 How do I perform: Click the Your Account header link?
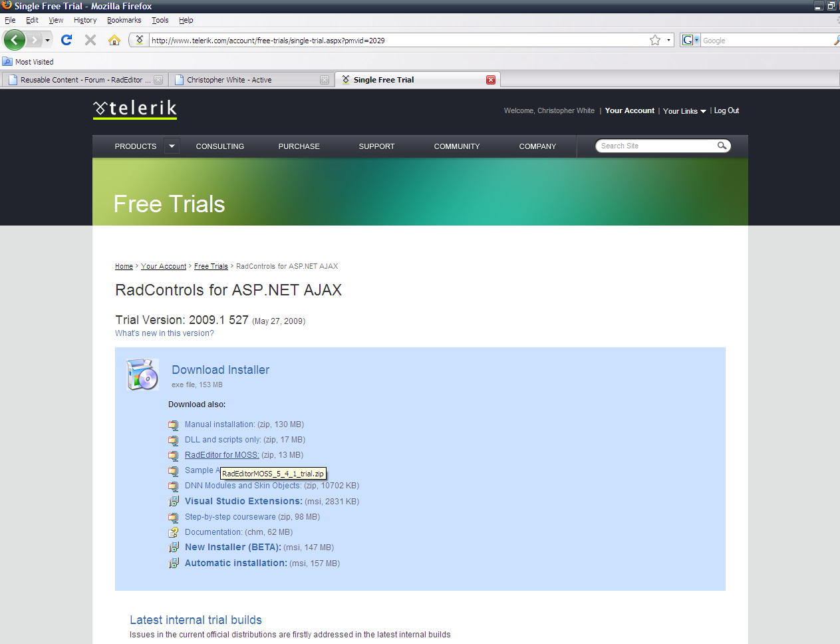tap(630, 110)
